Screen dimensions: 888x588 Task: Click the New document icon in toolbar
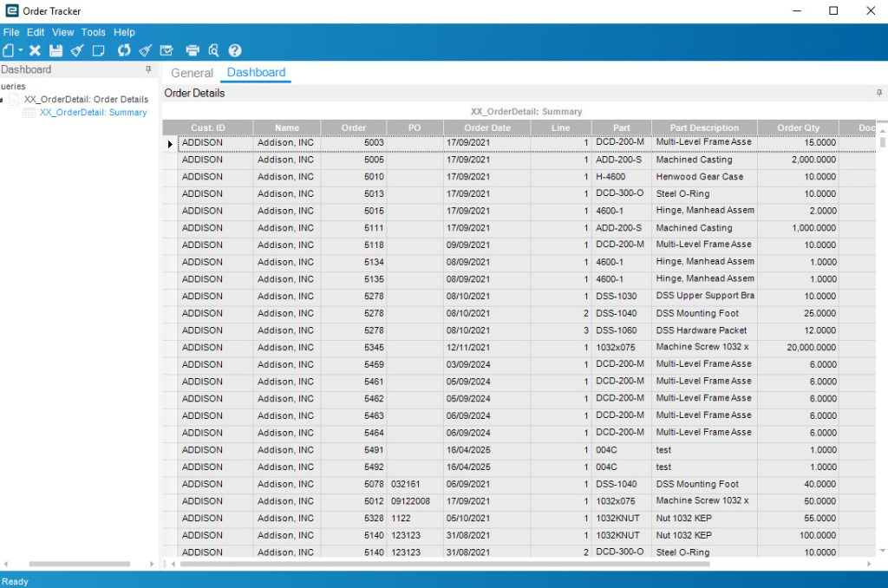point(9,50)
